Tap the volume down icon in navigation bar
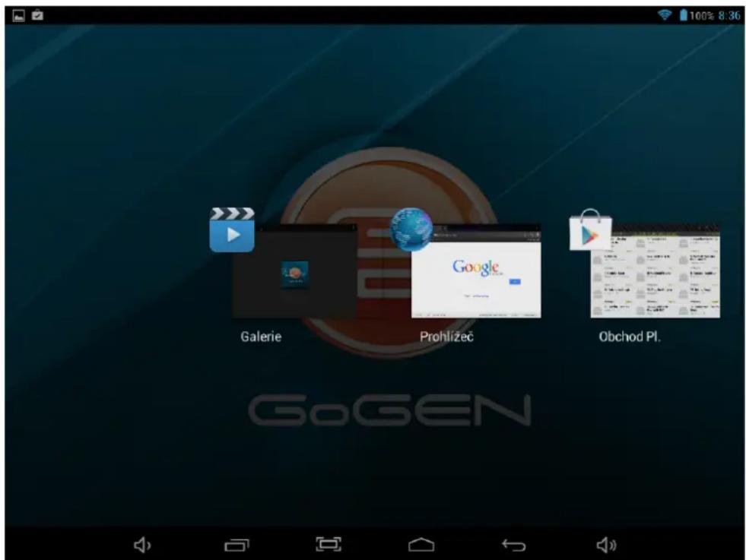 pos(141,545)
